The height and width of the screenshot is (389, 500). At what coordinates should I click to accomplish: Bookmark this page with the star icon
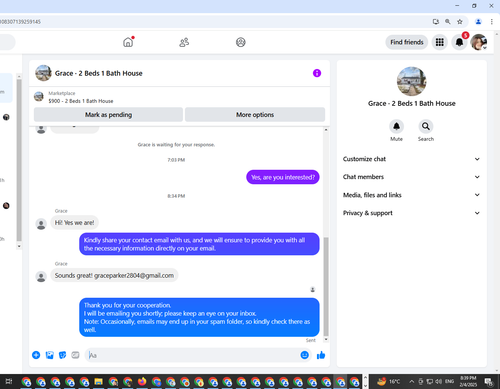[460, 22]
